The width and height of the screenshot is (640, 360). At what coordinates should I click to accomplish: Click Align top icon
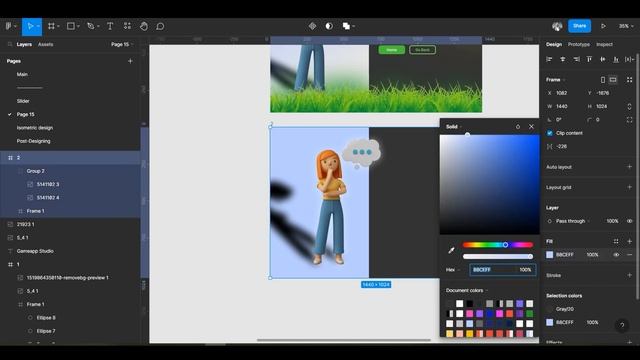[x=589, y=60]
